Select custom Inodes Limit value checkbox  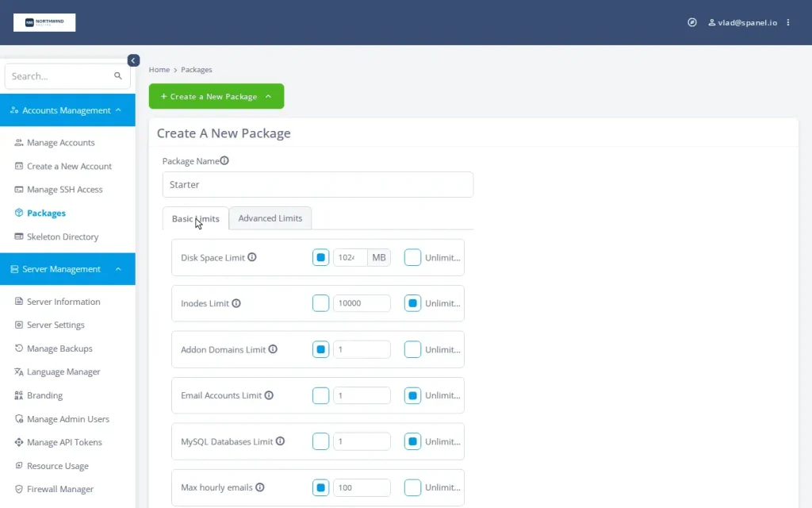point(320,303)
